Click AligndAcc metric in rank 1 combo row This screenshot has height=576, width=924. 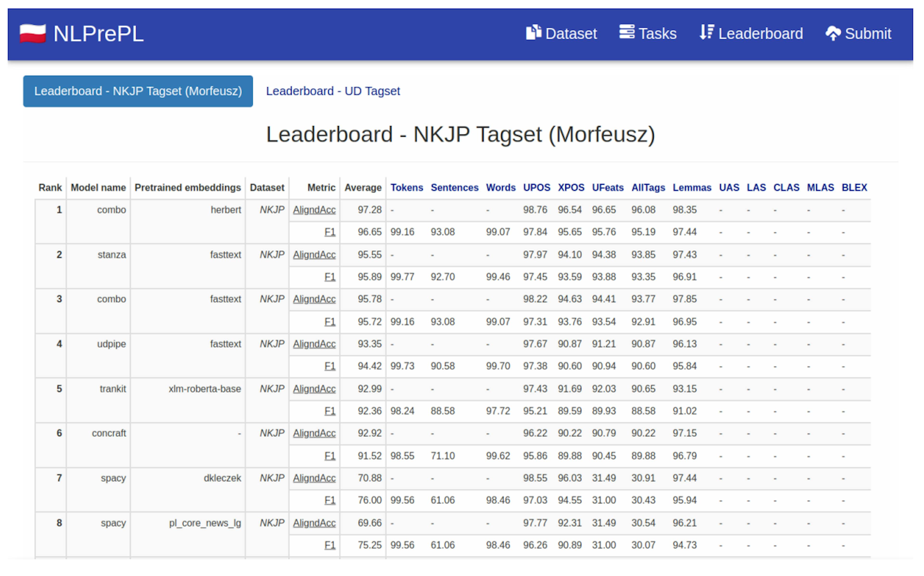pos(314,210)
